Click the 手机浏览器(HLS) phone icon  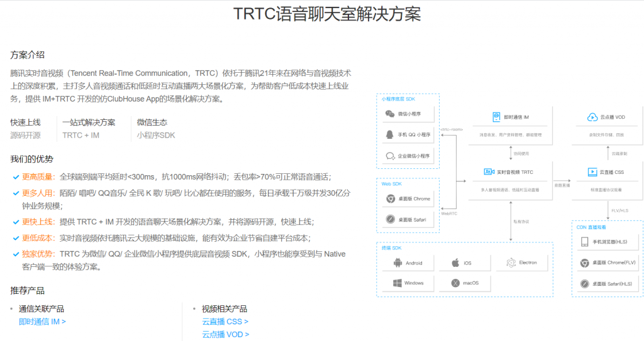(x=584, y=242)
